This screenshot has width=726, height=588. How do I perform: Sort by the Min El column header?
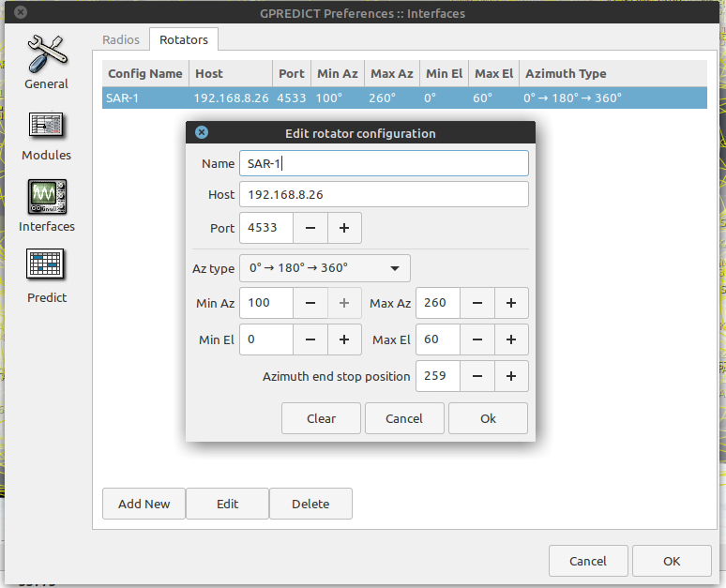444,73
